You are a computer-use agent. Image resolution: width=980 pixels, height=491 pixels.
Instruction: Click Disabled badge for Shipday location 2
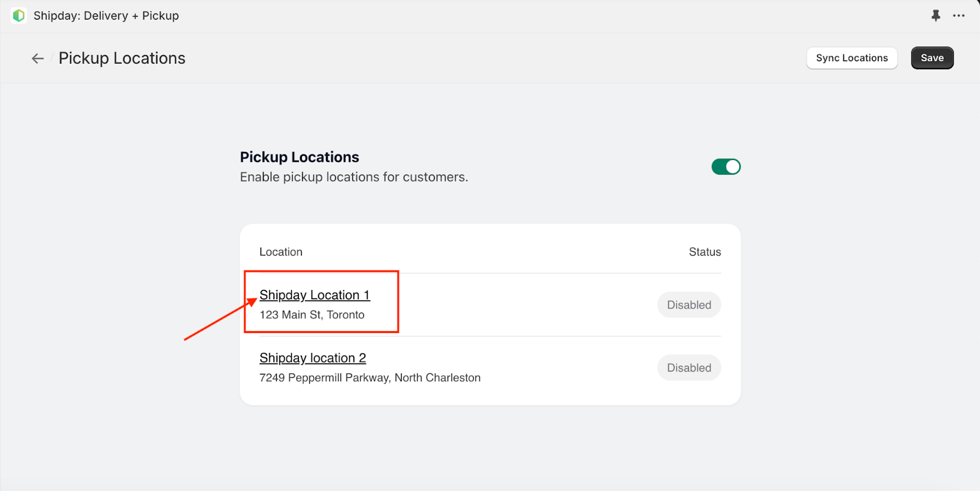[689, 368]
